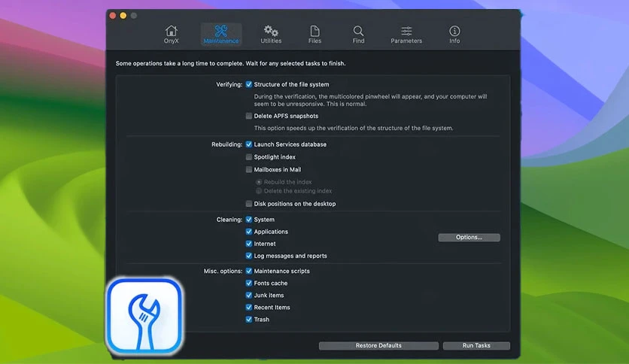Uncheck Recent Items

249,307
